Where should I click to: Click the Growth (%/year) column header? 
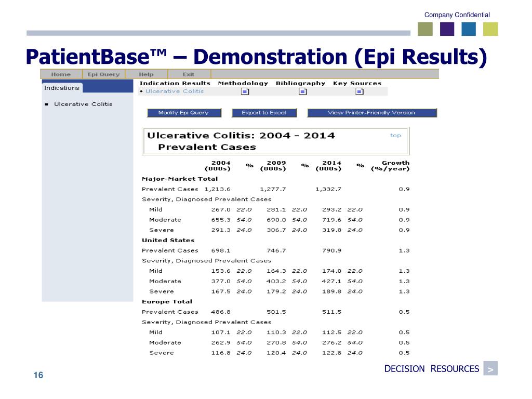click(390, 166)
